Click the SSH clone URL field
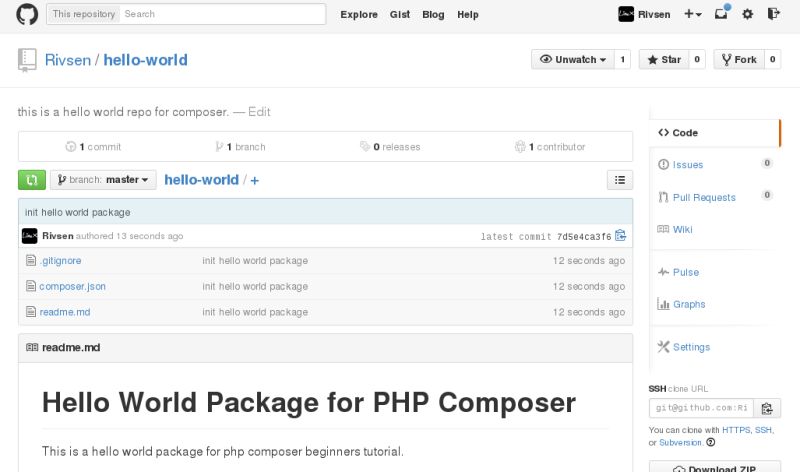800x472 pixels. (x=702, y=408)
